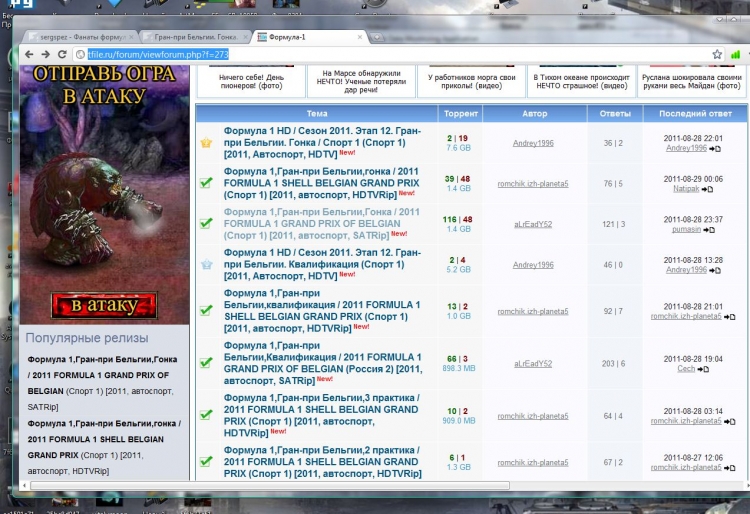The image size is (750, 514).
Task: Click the Ответы column header
Action: (x=615, y=113)
